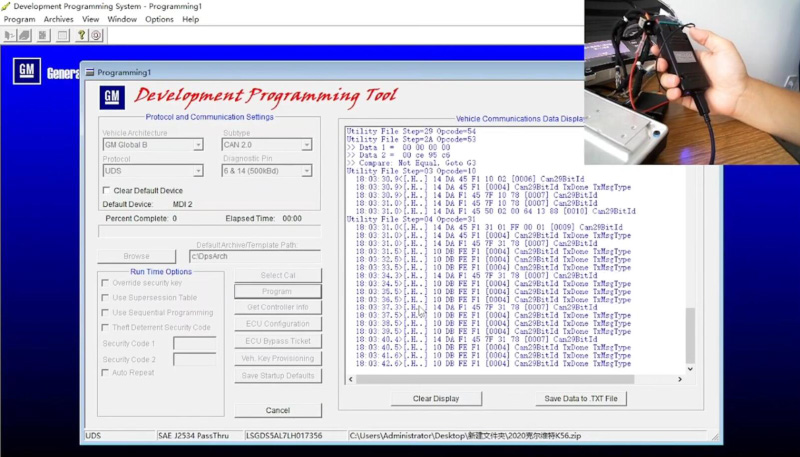Enable Use Sequential Programming
The image size is (800, 457).
point(105,312)
